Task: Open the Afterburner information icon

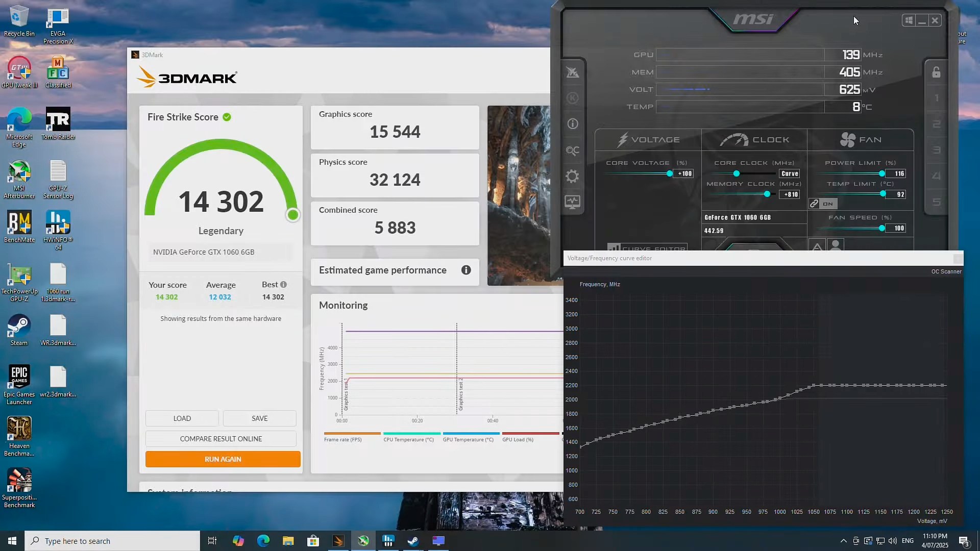Action: tap(572, 124)
